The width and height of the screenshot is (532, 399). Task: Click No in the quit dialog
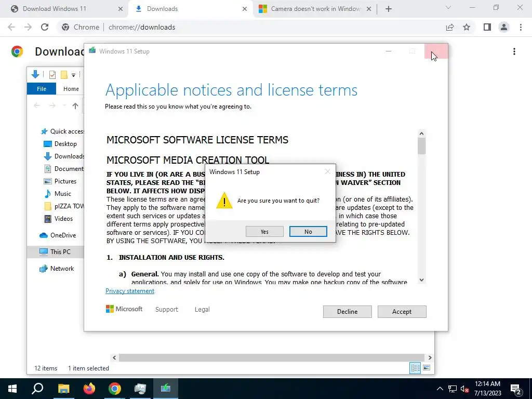pyautogui.click(x=308, y=231)
